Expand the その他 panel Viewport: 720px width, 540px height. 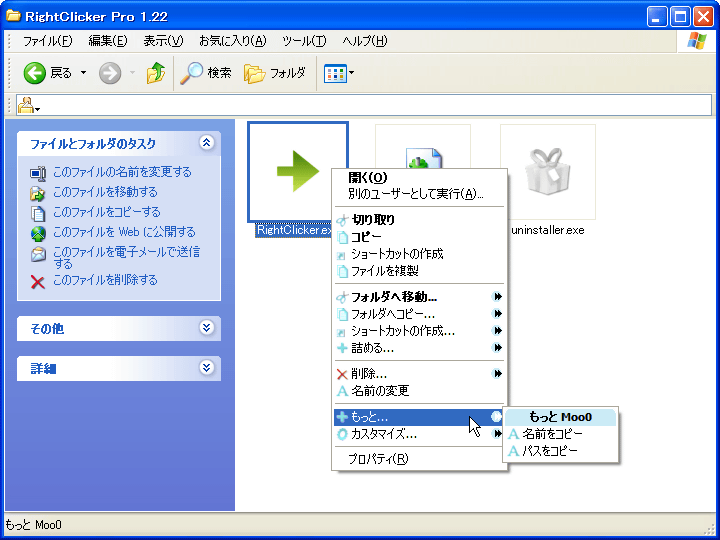pyautogui.click(x=207, y=328)
